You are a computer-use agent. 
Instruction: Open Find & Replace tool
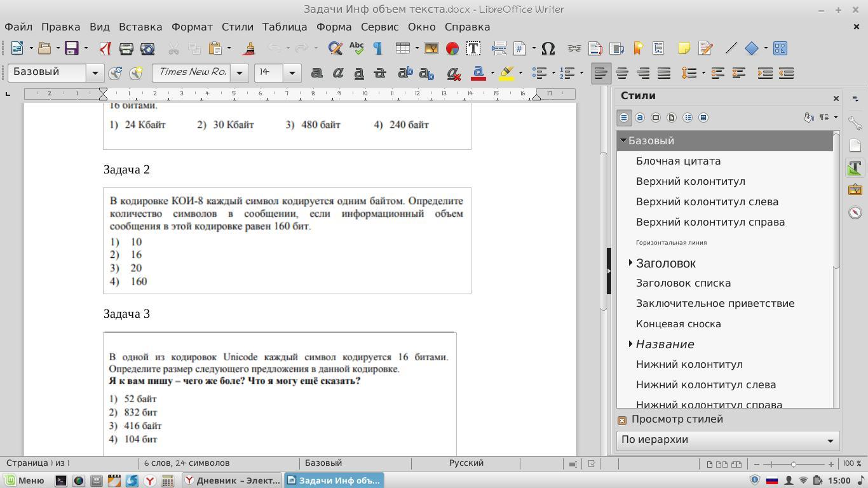(335, 48)
